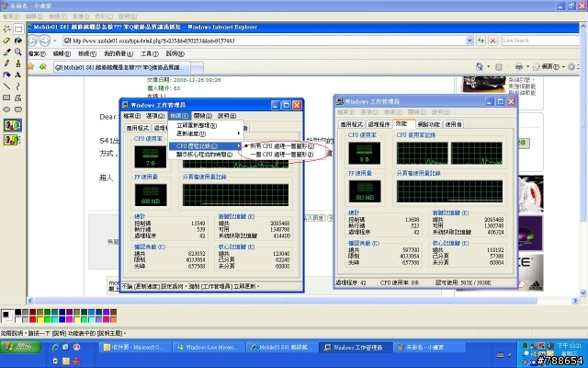Switch to 使用者 tab in right Task Manager

point(453,124)
